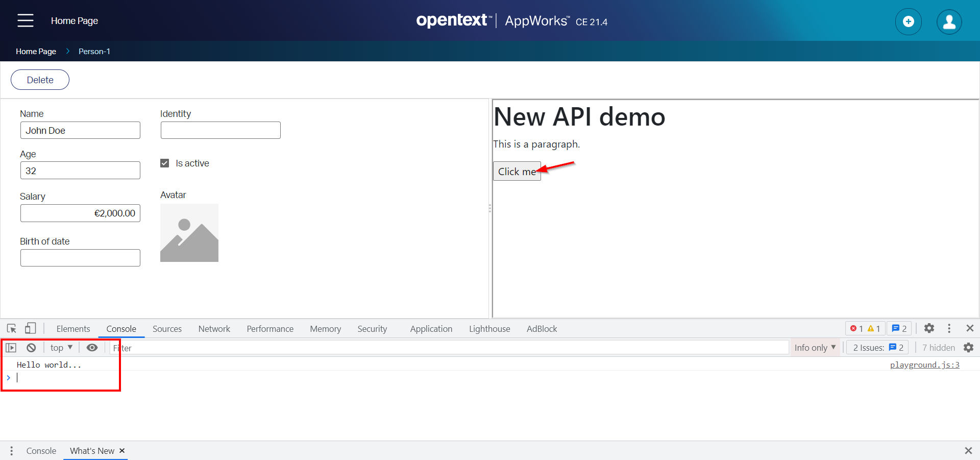Open the user profile icon
980x460 pixels.
949,21
